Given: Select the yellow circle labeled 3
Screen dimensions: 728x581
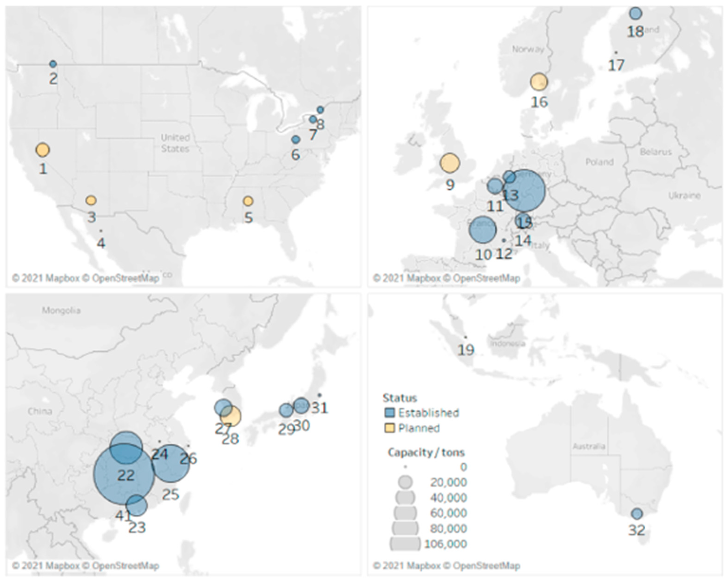Looking at the screenshot, I should pyautogui.click(x=91, y=200).
